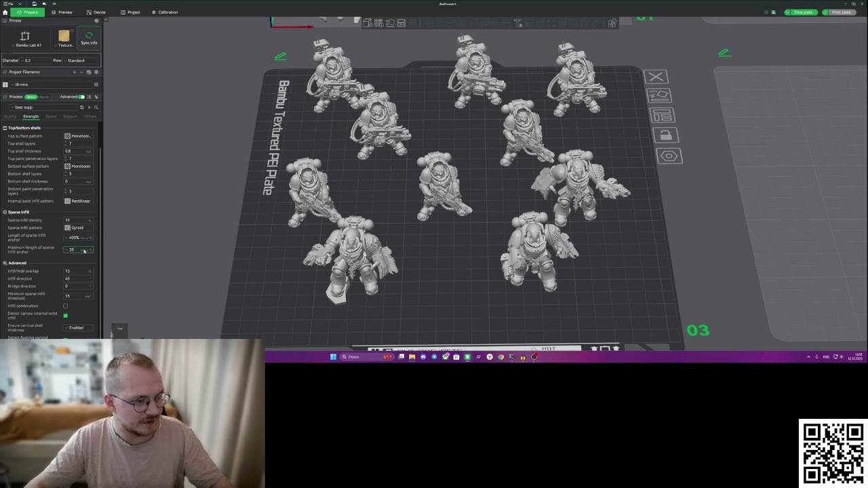Image resolution: width=868 pixels, height=488 pixels.
Task: Open Support settings tab
Action: click(70, 117)
